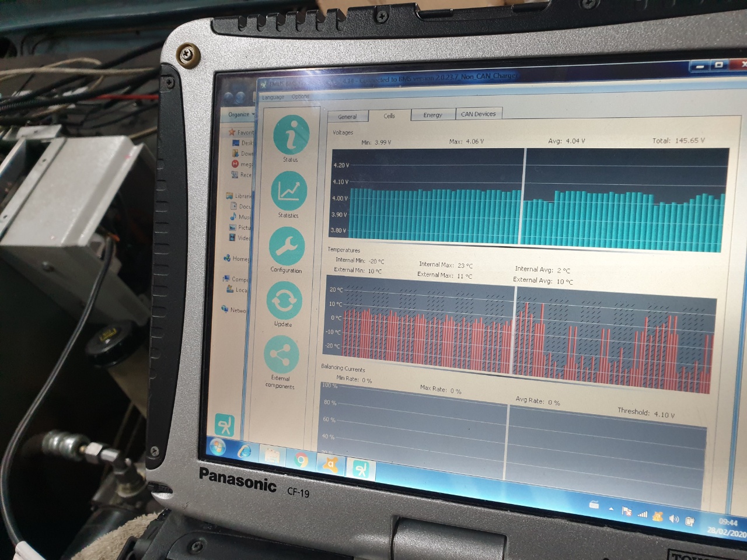Open Internet Explorer from taskbar
This screenshot has height=560, width=747.
(x=245, y=452)
